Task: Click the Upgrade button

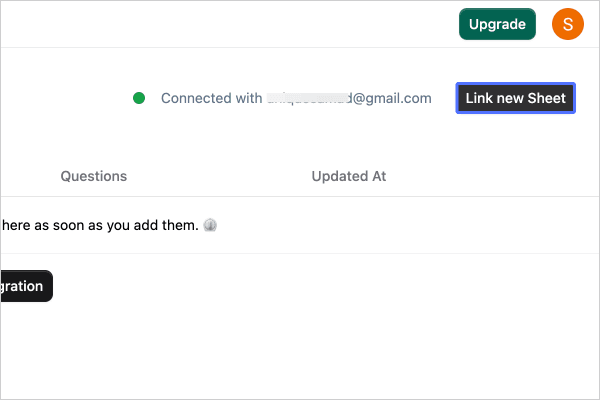Action: tap(497, 24)
